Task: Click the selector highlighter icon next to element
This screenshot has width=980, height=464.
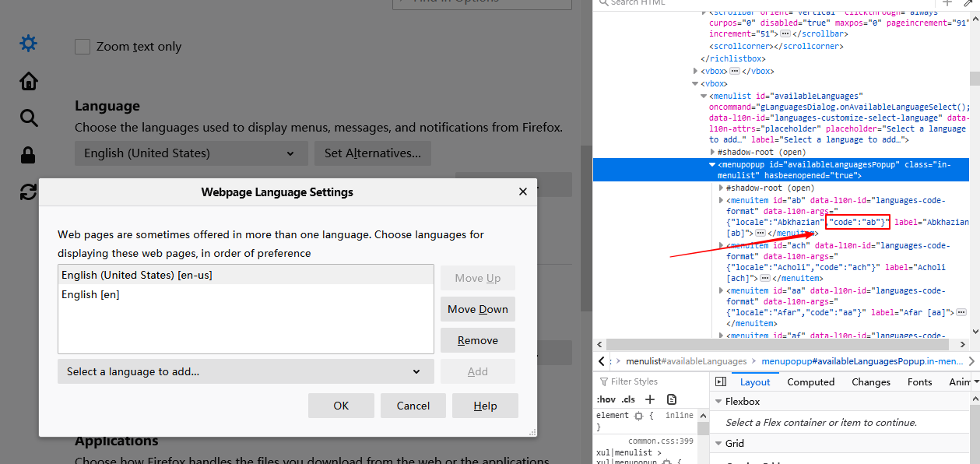Action: point(639,416)
